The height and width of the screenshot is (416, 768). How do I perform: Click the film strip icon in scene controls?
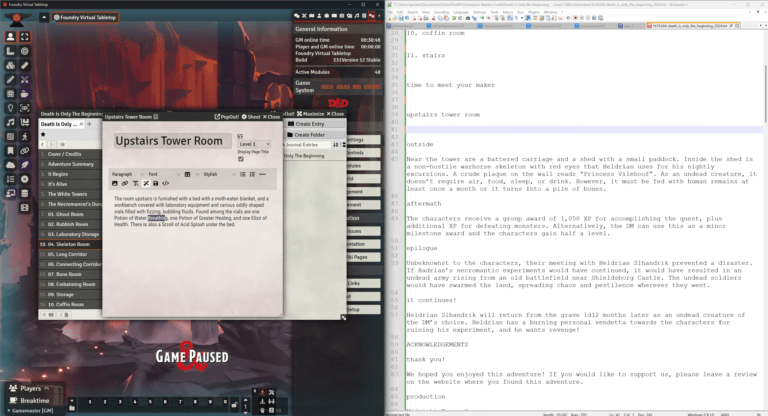24,207
